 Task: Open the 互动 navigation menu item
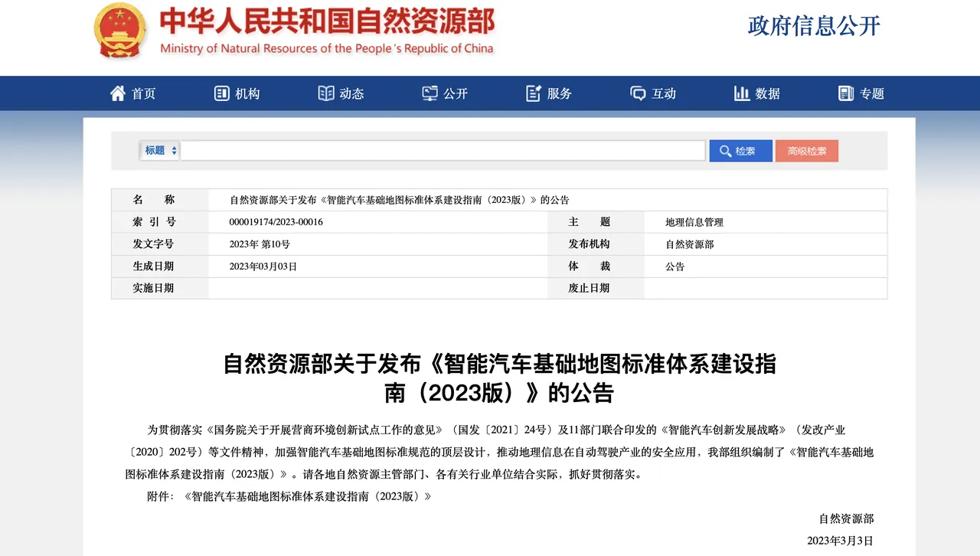coord(664,93)
